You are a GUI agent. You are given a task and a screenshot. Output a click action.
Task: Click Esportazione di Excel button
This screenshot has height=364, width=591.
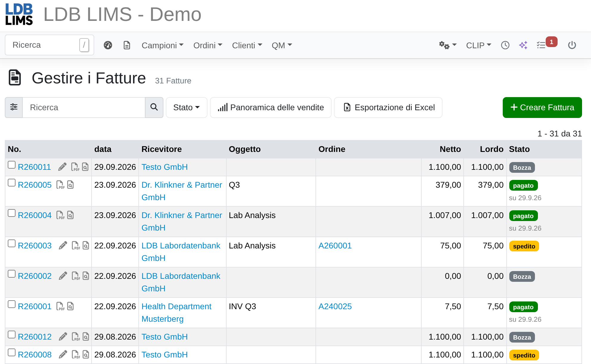tap(388, 107)
